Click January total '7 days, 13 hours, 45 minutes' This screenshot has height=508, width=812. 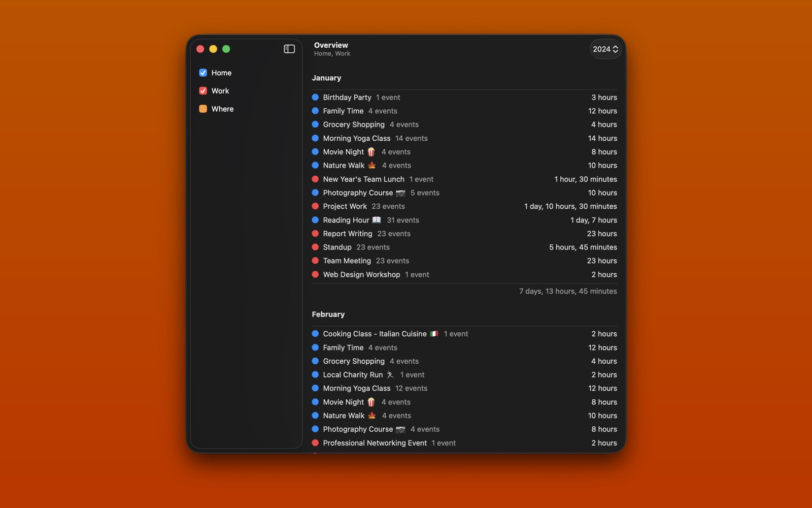568,291
